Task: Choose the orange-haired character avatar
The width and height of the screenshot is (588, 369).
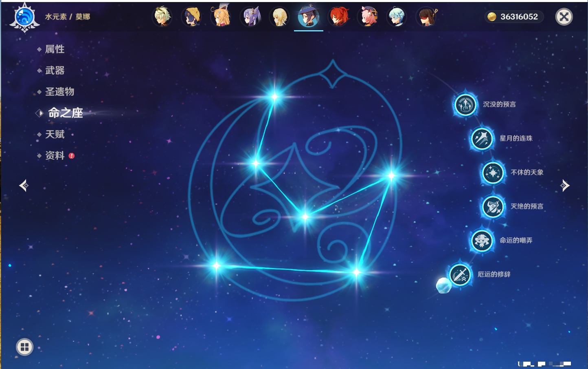Action: [x=221, y=17]
